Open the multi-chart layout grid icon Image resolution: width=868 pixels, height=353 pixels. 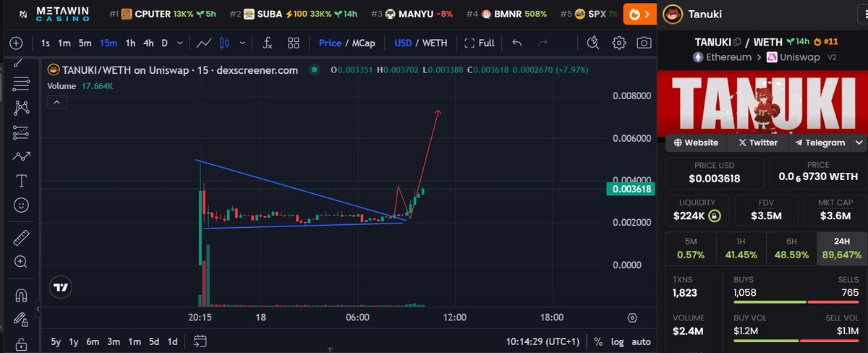293,43
